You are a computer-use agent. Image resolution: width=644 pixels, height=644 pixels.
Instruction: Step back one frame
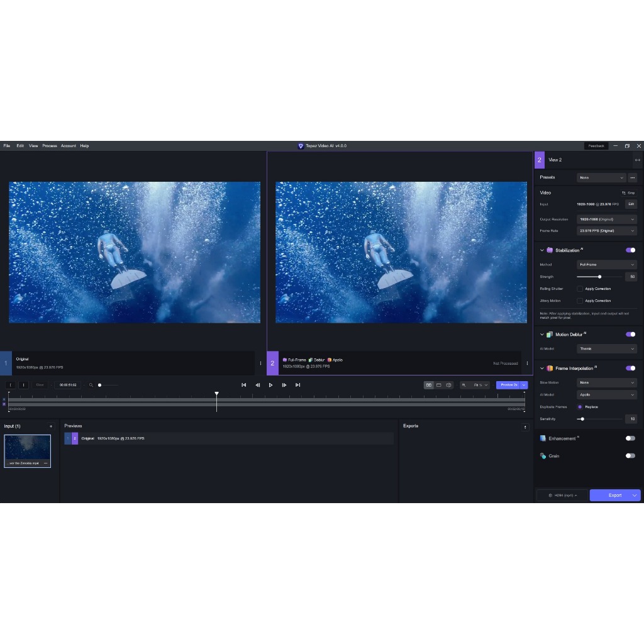click(257, 385)
